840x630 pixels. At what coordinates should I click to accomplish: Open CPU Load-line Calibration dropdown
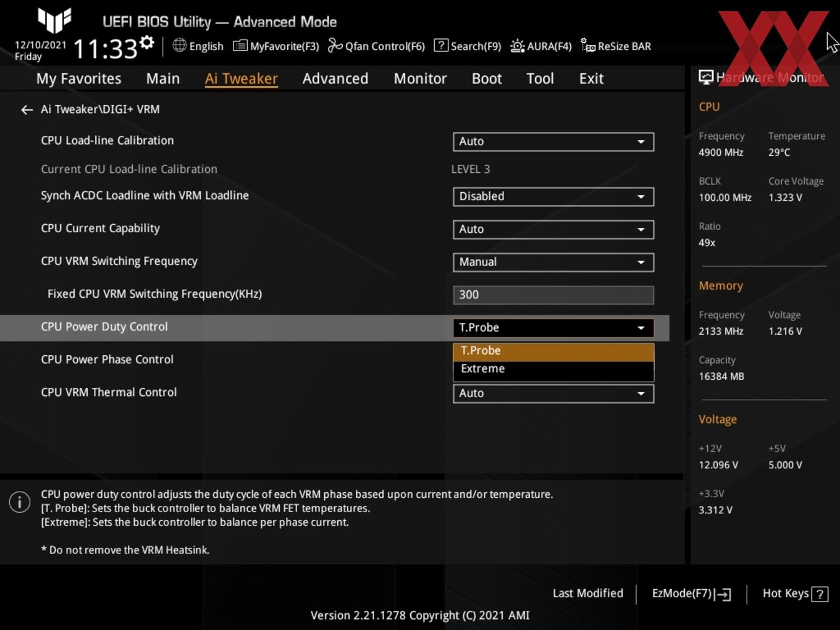(x=553, y=141)
